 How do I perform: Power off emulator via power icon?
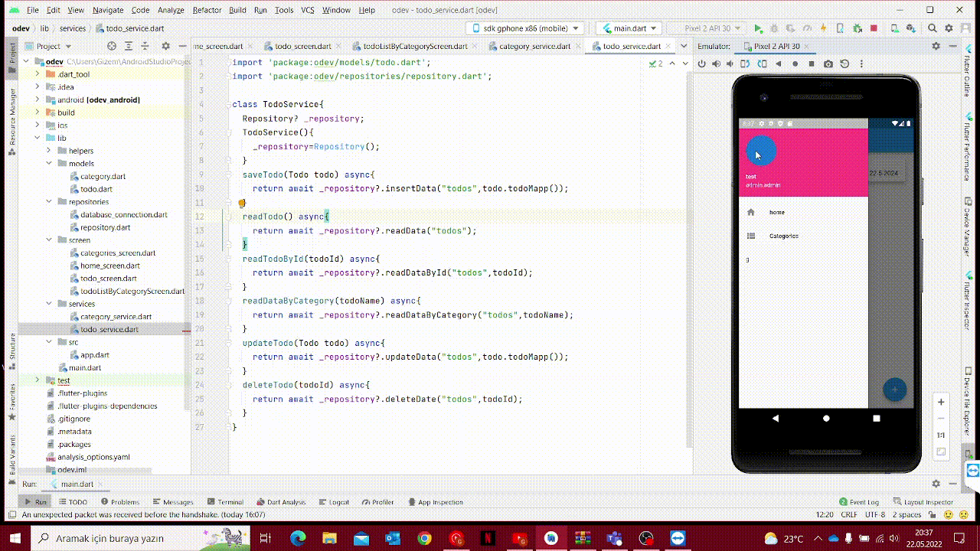click(701, 64)
